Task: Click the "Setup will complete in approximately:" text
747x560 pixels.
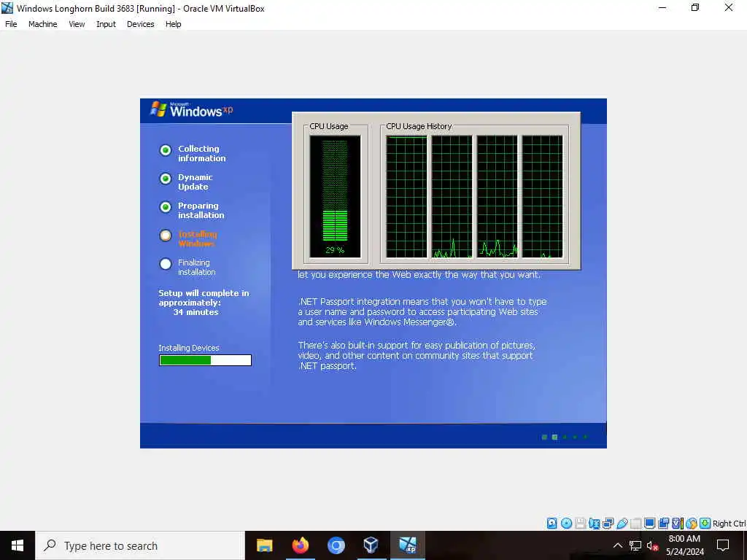Action: click(204, 298)
